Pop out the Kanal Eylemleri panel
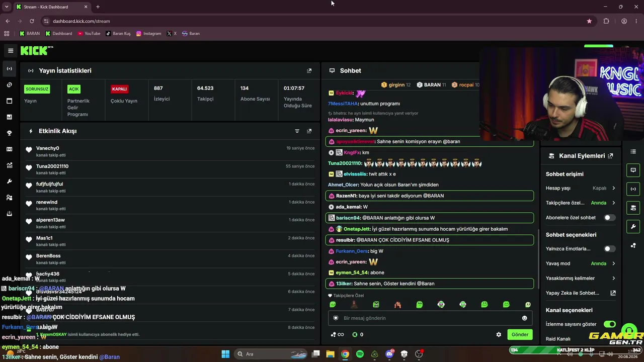644x362 pixels. tap(610, 156)
